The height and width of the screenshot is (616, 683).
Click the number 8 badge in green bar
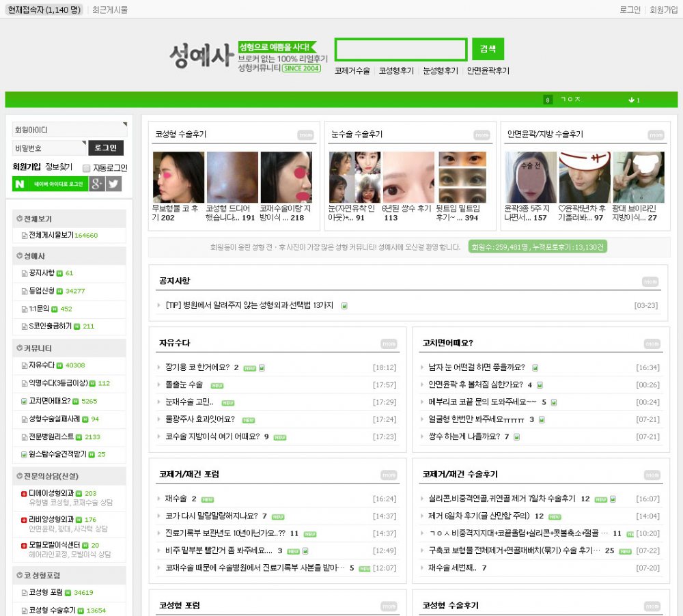(548, 100)
